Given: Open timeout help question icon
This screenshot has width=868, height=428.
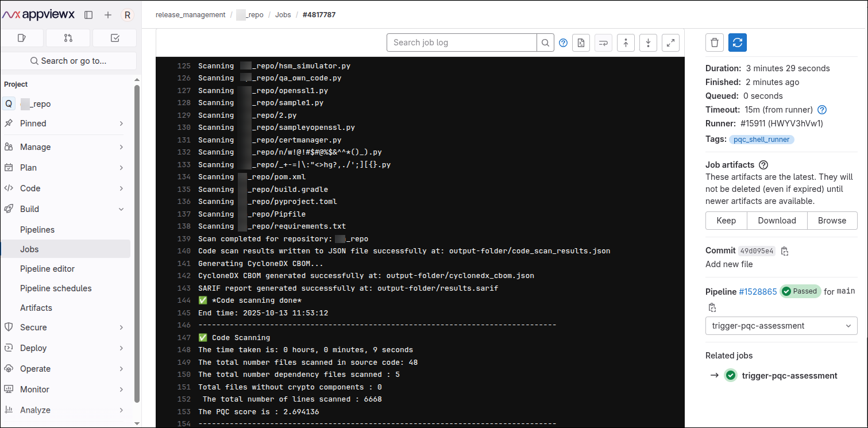Looking at the screenshot, I should click(x=822, y=110).
